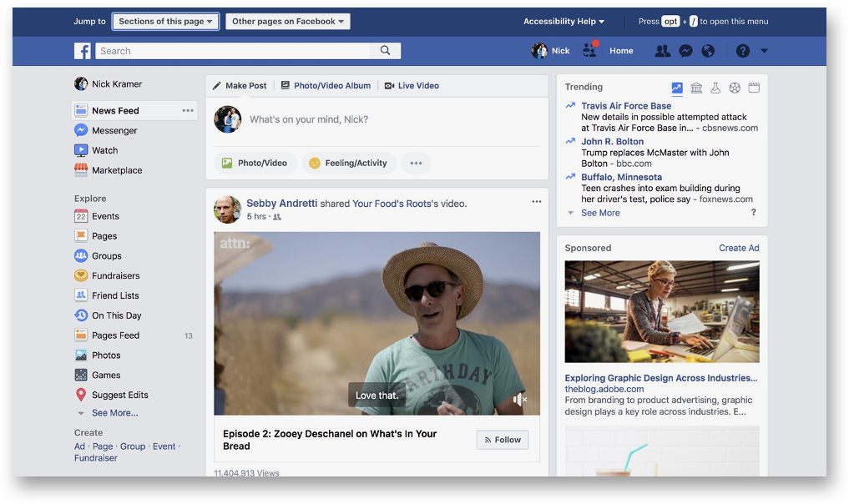Click the Trending help question mark
This screenshot has height=504, width=849.
[x=753, y=212]
